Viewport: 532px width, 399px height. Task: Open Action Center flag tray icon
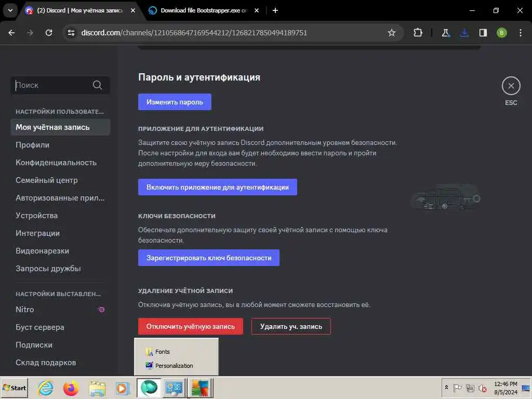click(x=457, y=388)
